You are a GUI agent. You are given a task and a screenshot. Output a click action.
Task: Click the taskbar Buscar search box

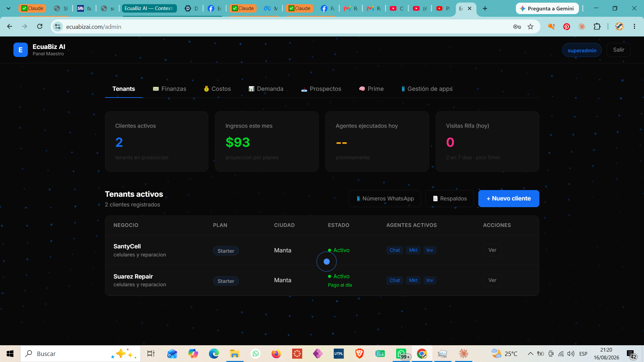point(80,354)
